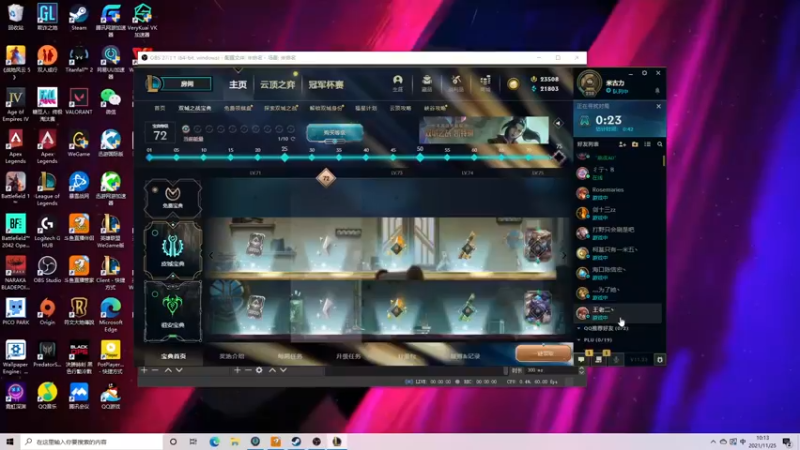Open chat with friend Rosemaries
Image resolution: width=800 pixels, height=450 pixels.
618,193
